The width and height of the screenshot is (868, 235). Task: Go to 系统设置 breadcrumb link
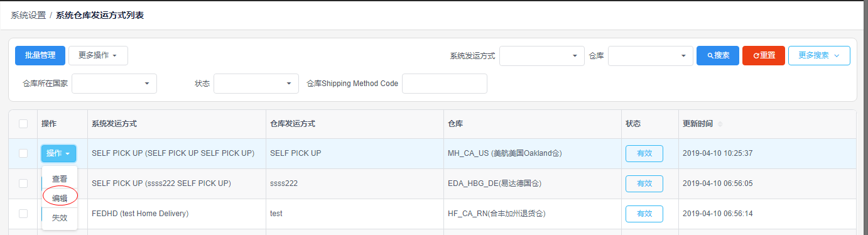[28, 15]
